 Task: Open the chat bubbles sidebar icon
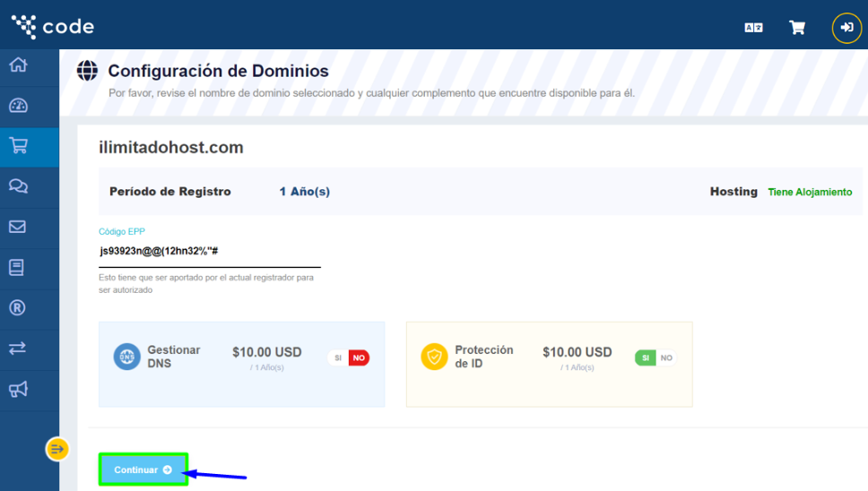[18, 186]
